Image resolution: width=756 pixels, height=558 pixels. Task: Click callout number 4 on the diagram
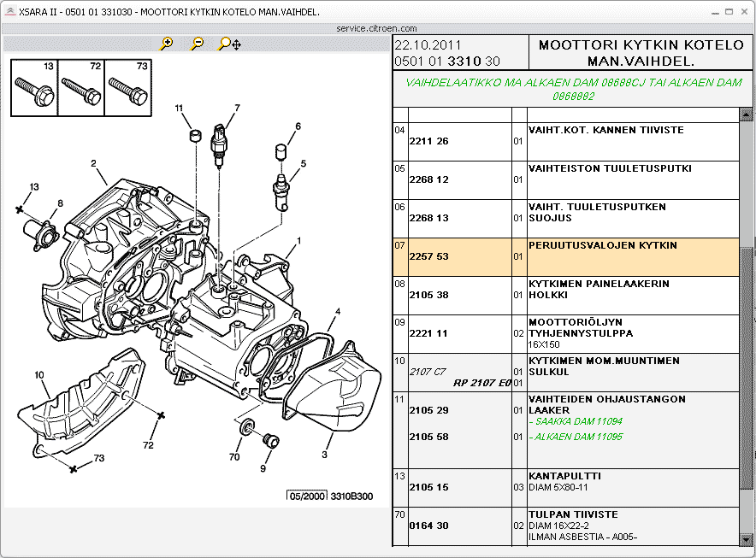(x=338, y=311)
